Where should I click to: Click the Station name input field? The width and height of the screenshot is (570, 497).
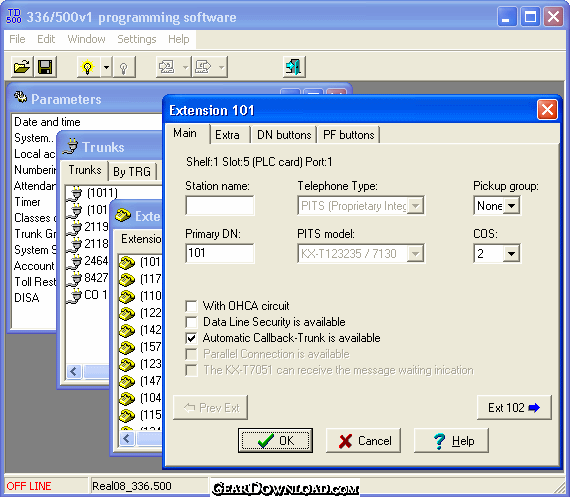point(220,206)
